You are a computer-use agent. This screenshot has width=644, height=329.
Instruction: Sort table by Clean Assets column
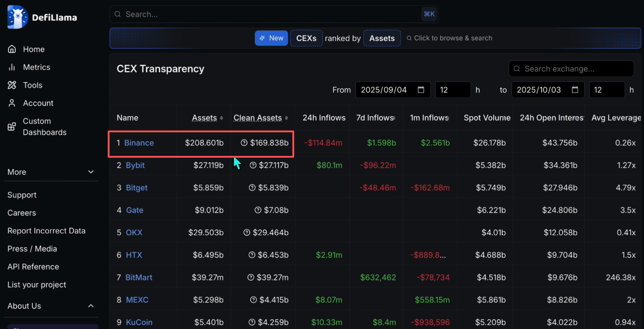286,118
